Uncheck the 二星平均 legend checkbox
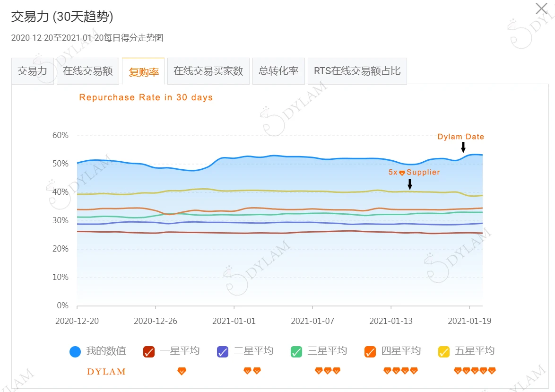The width and height of the screenshot is (555, 392). click(x=223, y=352)
